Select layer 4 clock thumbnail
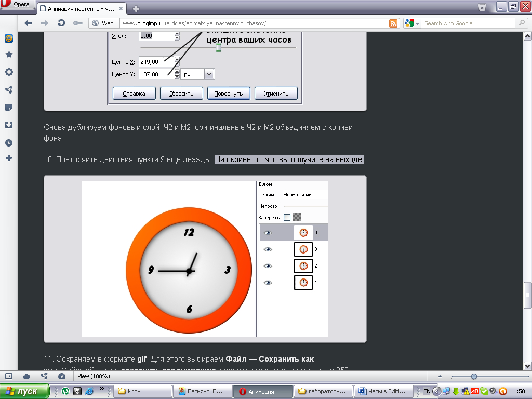The image size is (532, 399). pos(303,233)
